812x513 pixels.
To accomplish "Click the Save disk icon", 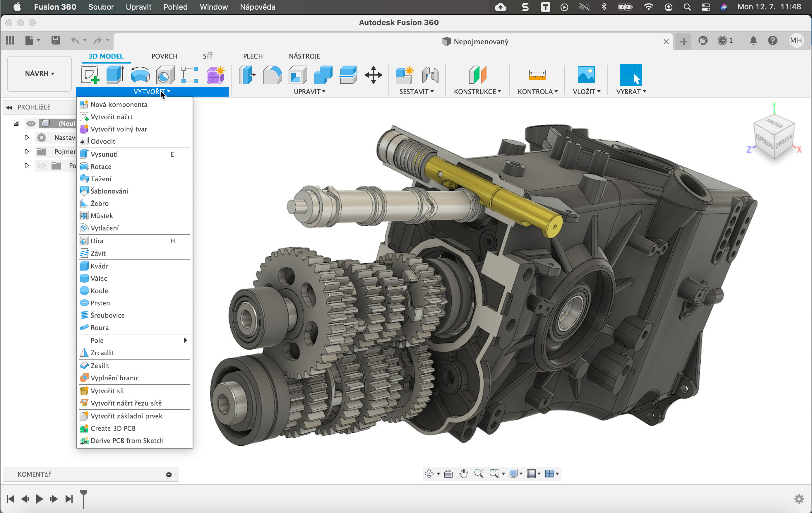I will click(x=56, y=40).
